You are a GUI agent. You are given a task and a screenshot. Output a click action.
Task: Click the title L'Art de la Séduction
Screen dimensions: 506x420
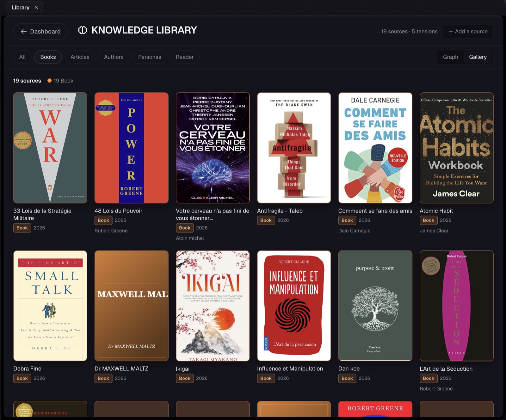click(446, 369)
